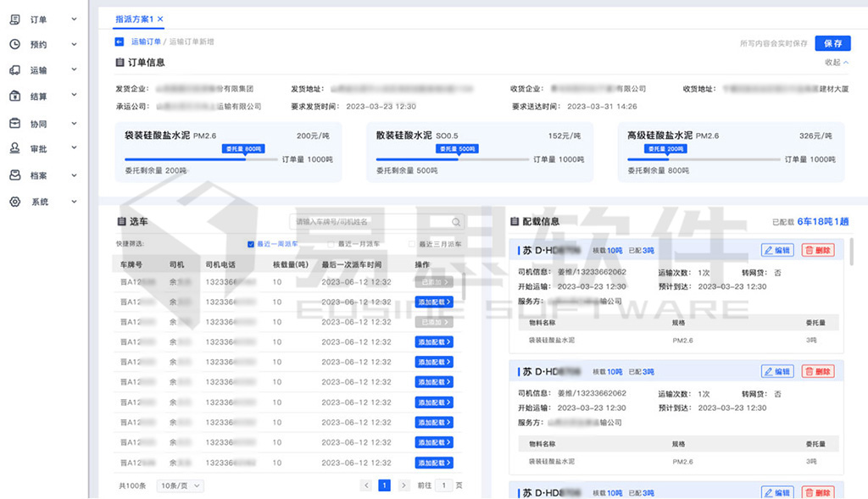Click the 系统 (System) gear icon
Screen dimensions: 868x499
click(x=14, y=202)
